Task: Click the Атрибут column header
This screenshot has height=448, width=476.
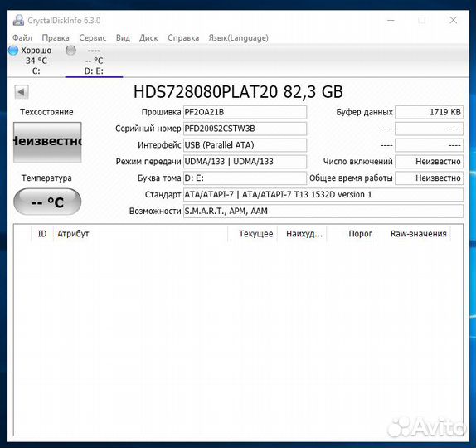Action: click(140, 234)
